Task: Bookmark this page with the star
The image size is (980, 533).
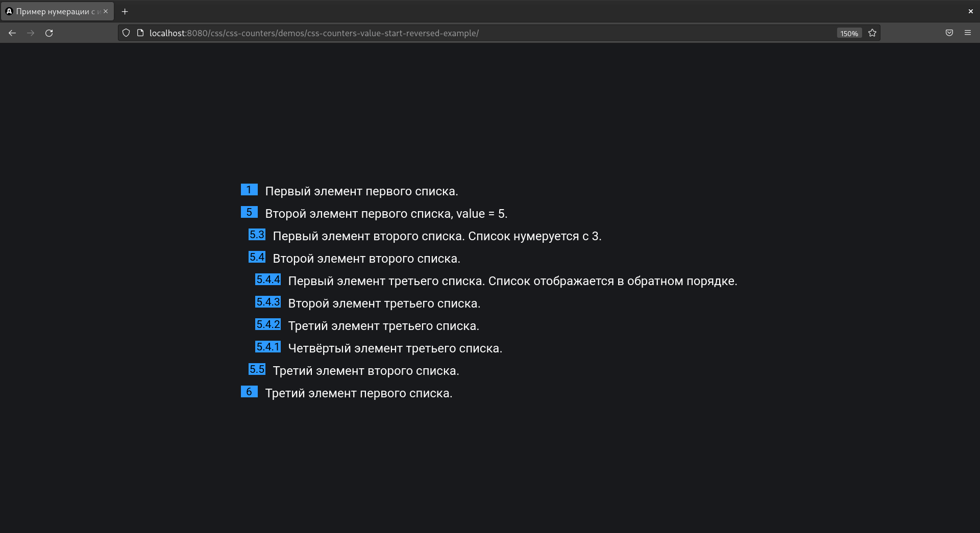Action: [x=872, y=33]
